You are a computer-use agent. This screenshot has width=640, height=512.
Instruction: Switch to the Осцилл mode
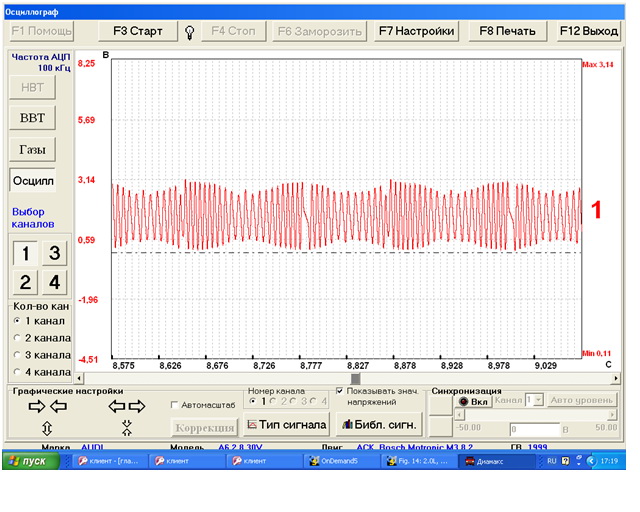click(33, 180)
